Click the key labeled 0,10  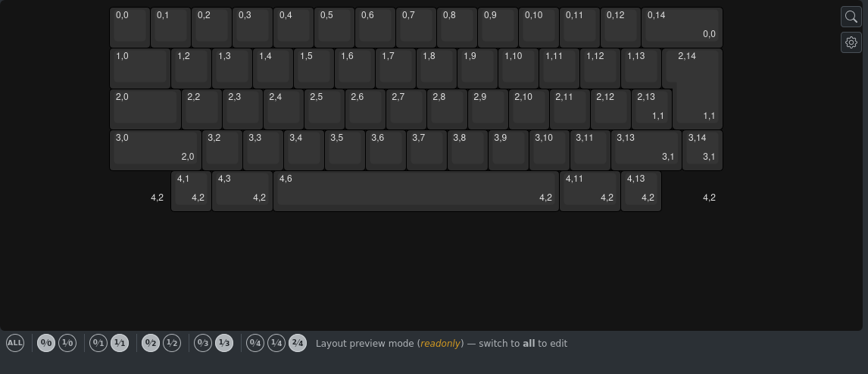click(539, 27)
